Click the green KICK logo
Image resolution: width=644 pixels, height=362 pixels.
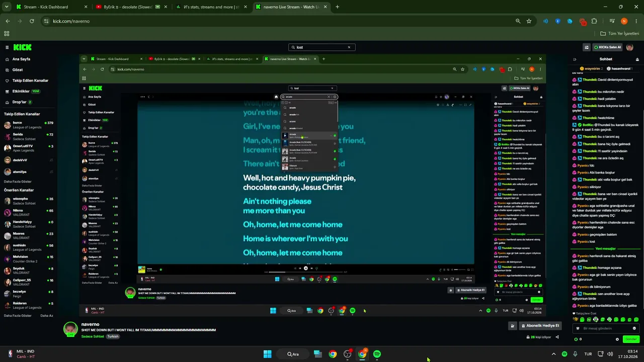pyautogui.click(x=22, y=47)
